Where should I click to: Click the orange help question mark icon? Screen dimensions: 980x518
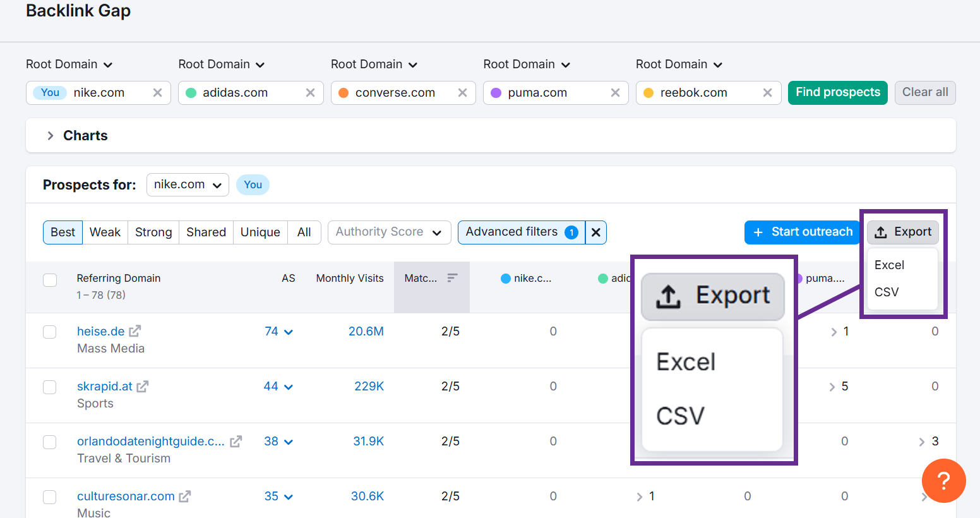[x=943, y=481]
